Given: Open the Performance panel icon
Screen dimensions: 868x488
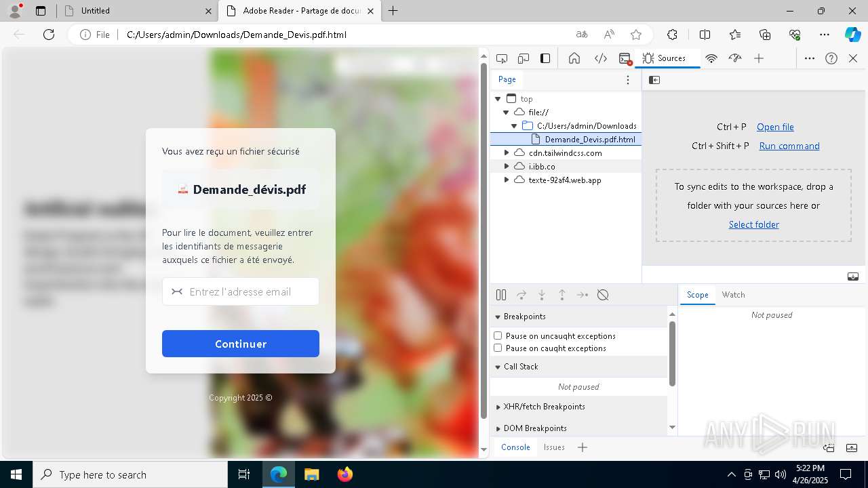Looking at the screenshot, I should click(735, 58).
